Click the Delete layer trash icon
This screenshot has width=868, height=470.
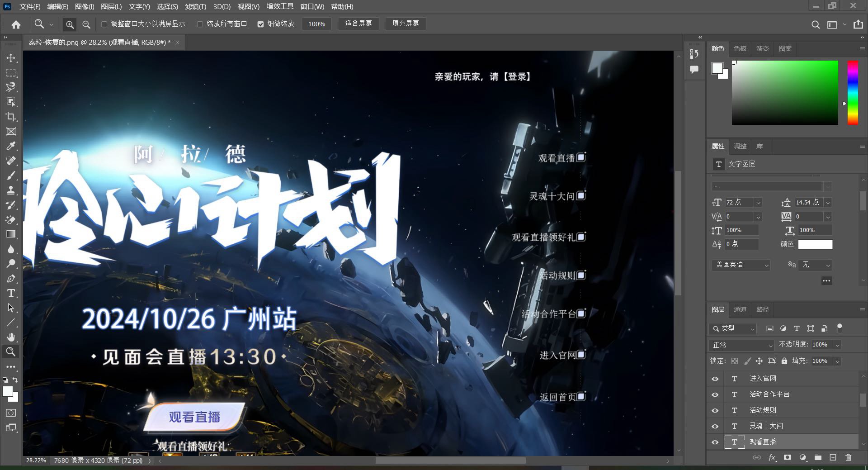point(848,457)
